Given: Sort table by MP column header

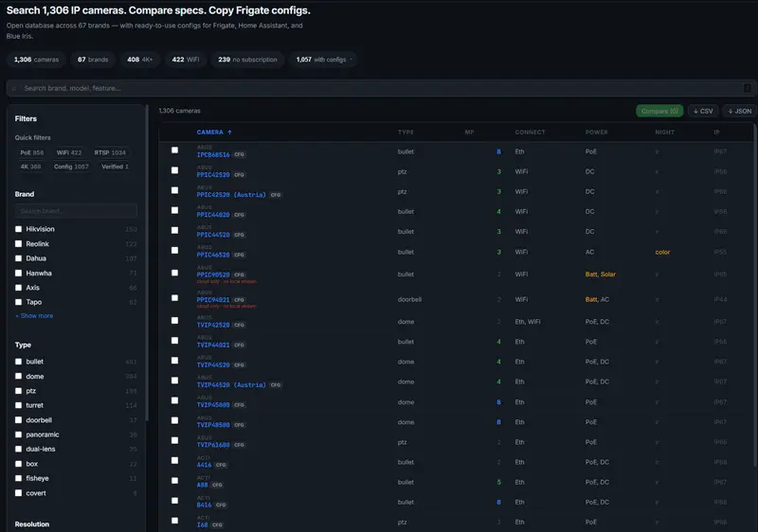Looking at the screenshot, I should tap(469, 133).
